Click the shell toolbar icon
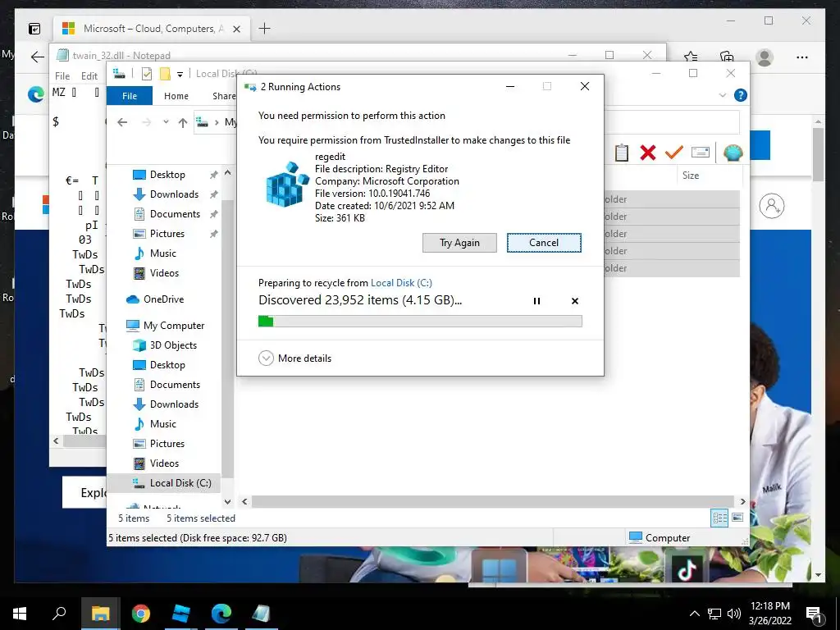 point(733,153)
